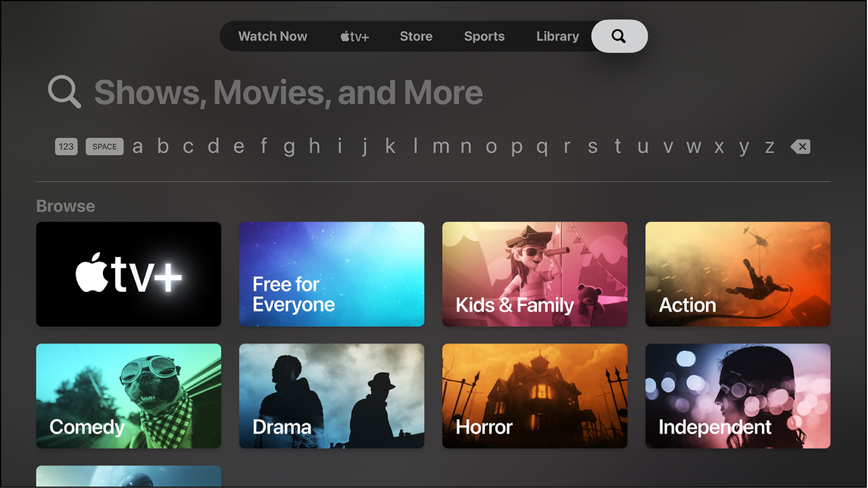Click the search icon beside the input field

(64, 92)
